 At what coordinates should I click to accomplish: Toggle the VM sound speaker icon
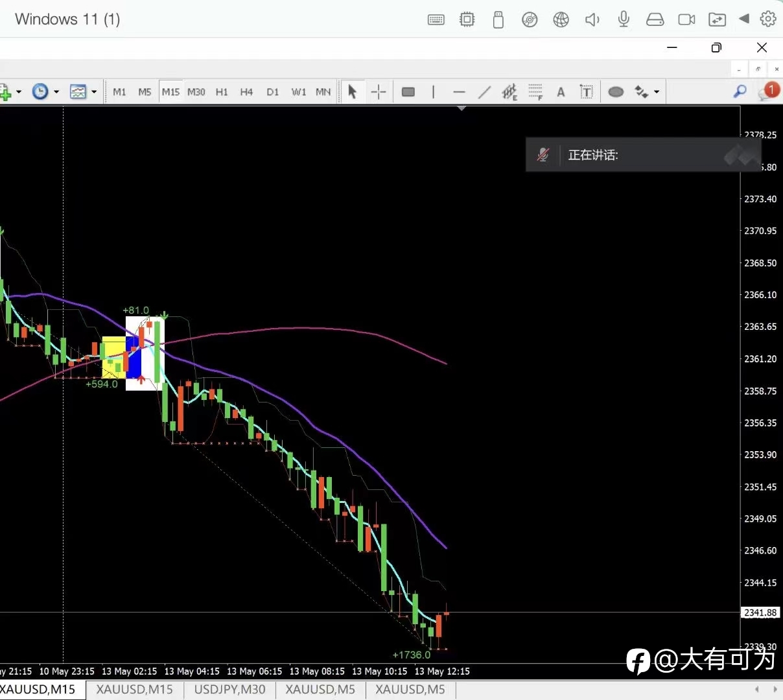592,19
